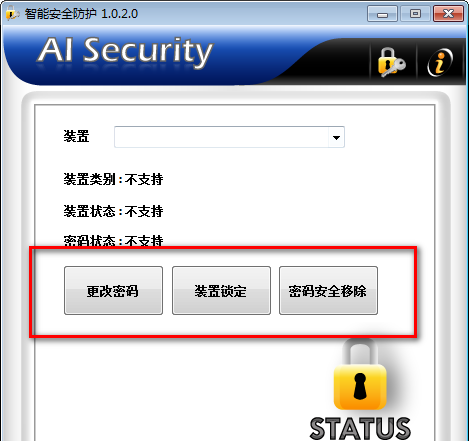Maximize the 智能安全防护 window
469x441 pixels.
click(x=415, y=14)
